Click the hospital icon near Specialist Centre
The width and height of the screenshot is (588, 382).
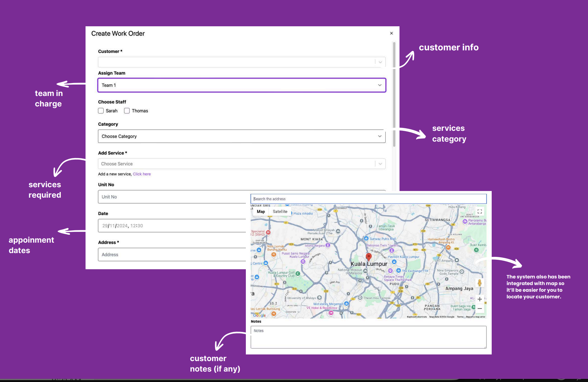coord(268,232)
